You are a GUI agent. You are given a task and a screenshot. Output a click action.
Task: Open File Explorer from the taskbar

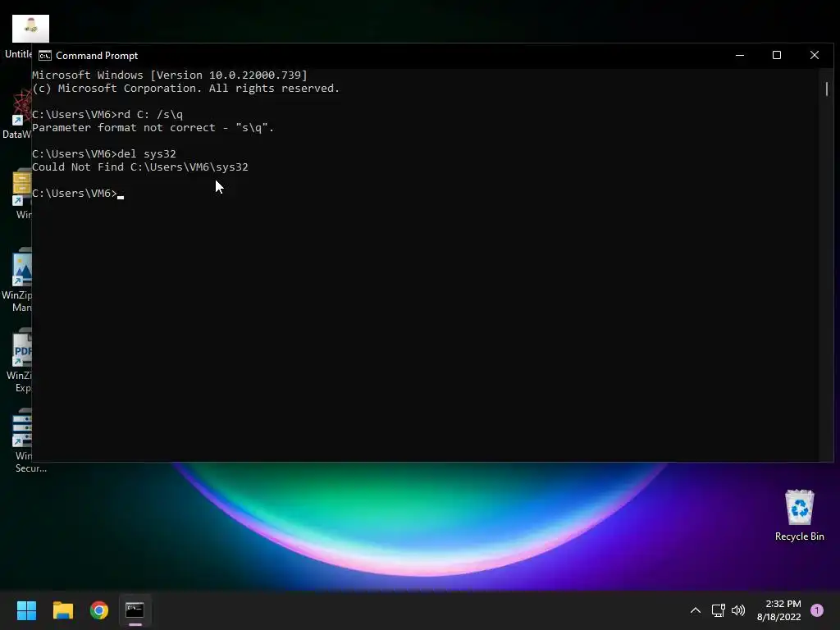click(x=62, y=610)
